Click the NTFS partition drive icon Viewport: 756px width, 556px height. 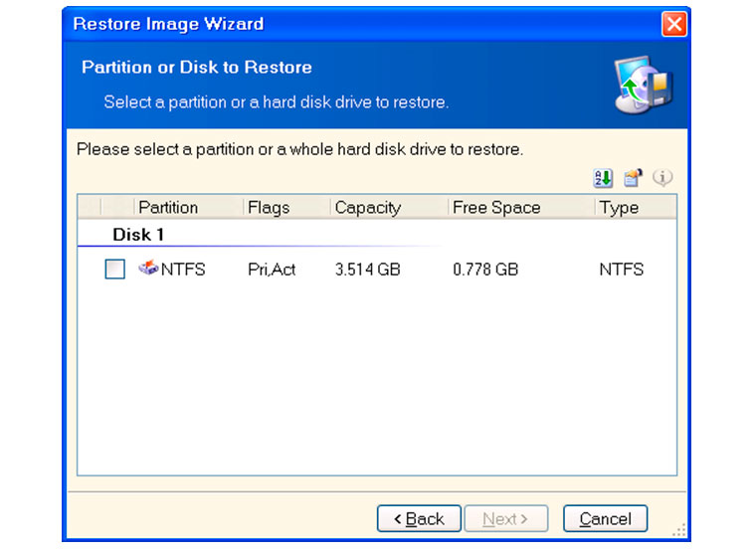point(148,268)
